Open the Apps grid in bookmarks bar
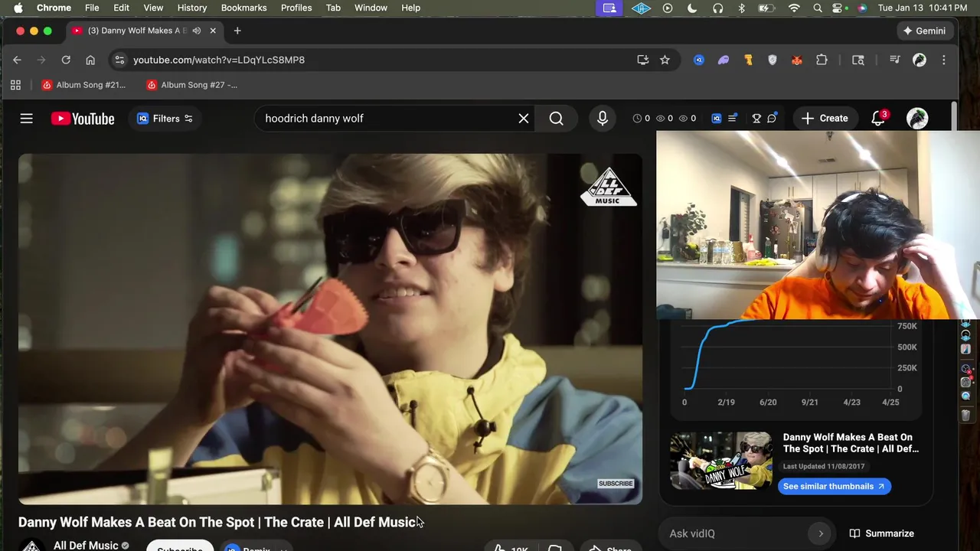Image resolution: width=980 pixels, height=551 pixels. [x=15, y=85]
